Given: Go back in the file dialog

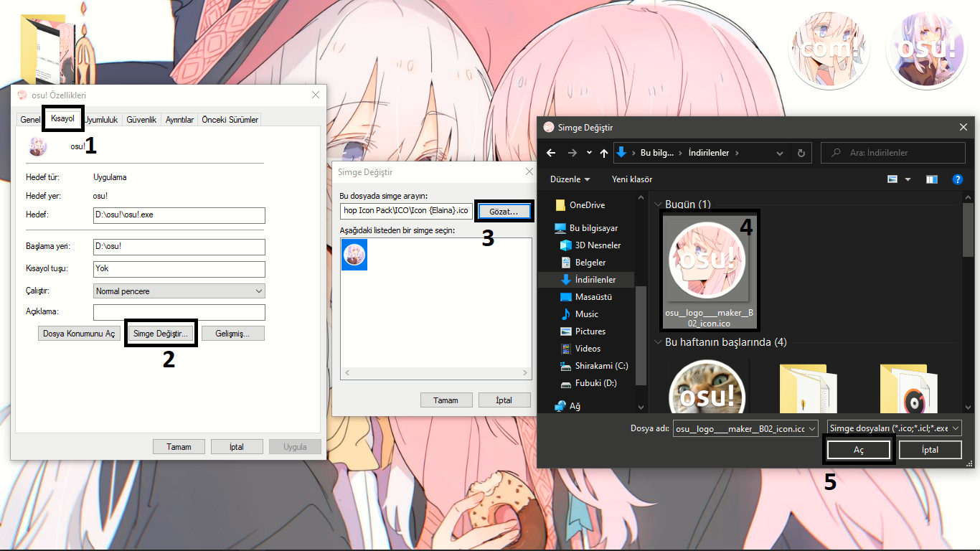Looking at the screenshot, I should [x=551, y=153].
